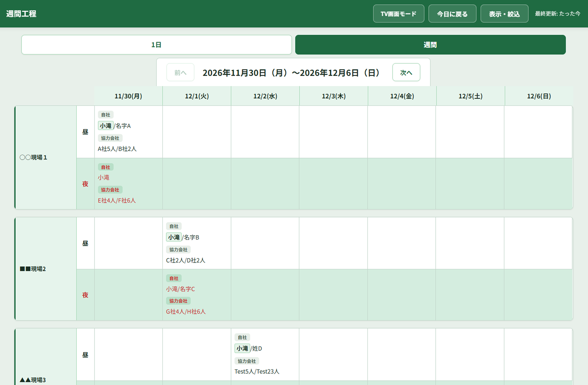Open TV画面モード display
The image size is (588, 385).
(x=398, y=14)
